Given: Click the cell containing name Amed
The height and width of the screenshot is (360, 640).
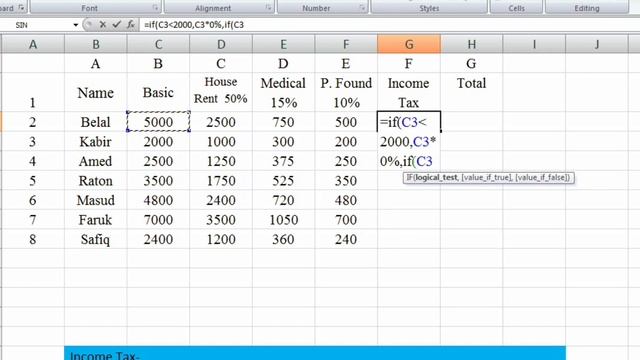Looking at the screenshot, I should tap(96, 161).
